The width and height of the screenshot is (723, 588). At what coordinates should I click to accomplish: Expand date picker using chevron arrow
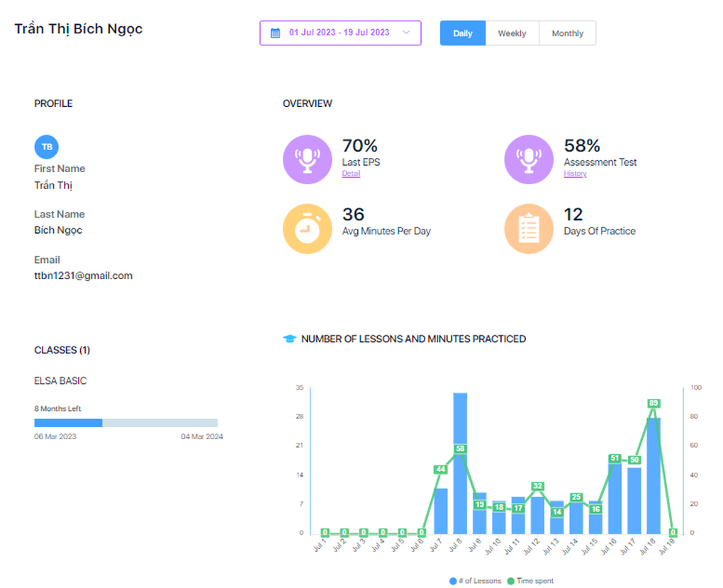406,33
